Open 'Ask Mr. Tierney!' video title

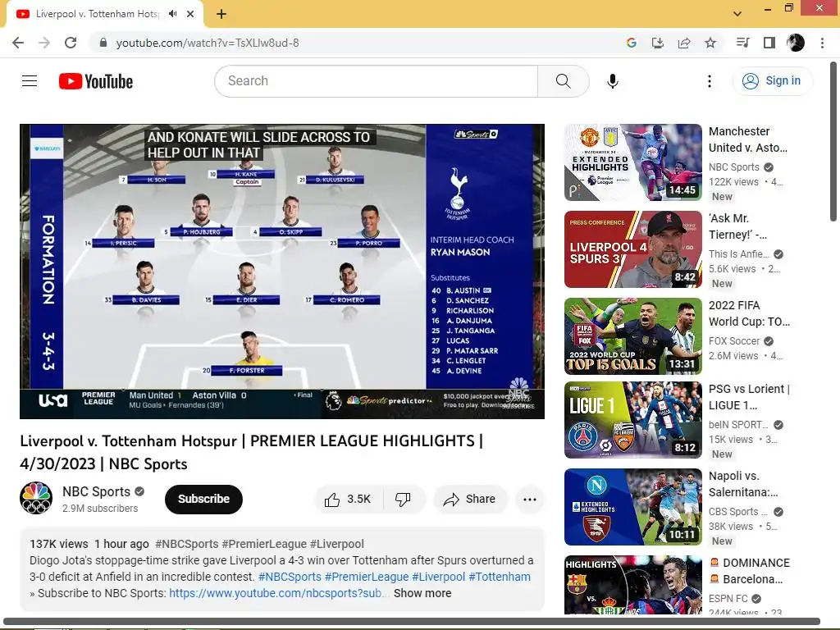pos(737,226)
